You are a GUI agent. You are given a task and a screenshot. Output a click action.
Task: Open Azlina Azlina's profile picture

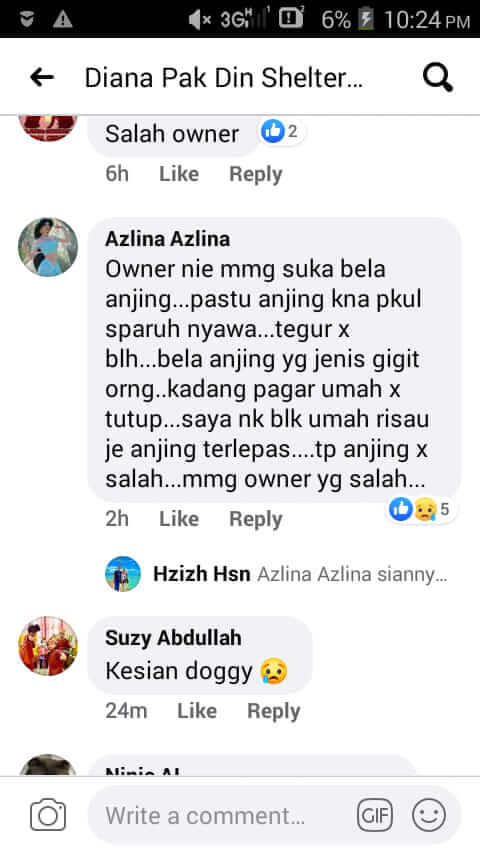[48, 247]
